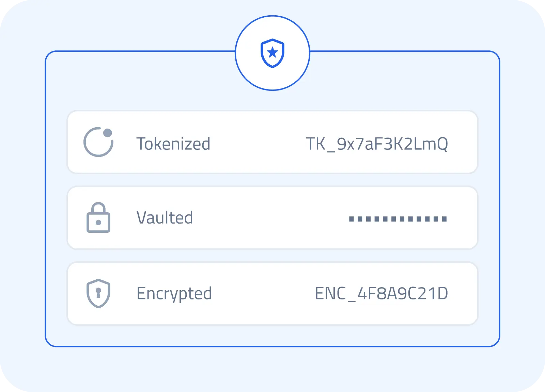
Task: Click the keyhole shield icon beside Encrypted
Action: click(x=98, y=293)
